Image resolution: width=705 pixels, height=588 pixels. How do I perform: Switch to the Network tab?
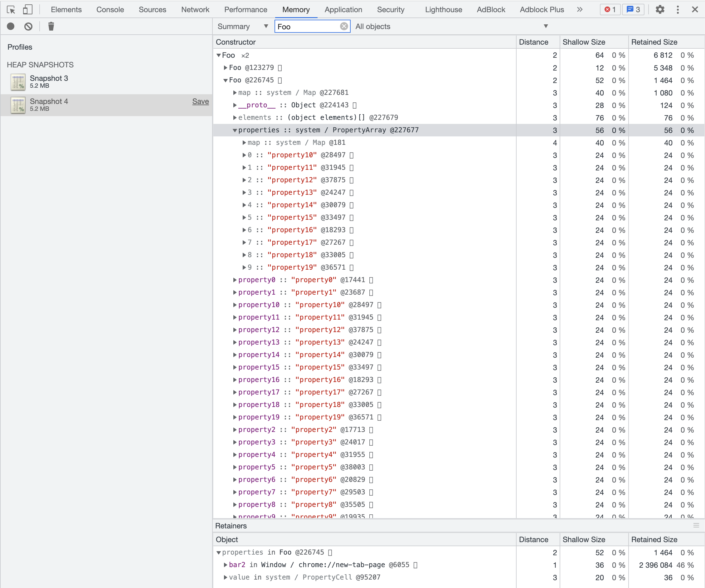pyautogui.click(x=195, y=9)
